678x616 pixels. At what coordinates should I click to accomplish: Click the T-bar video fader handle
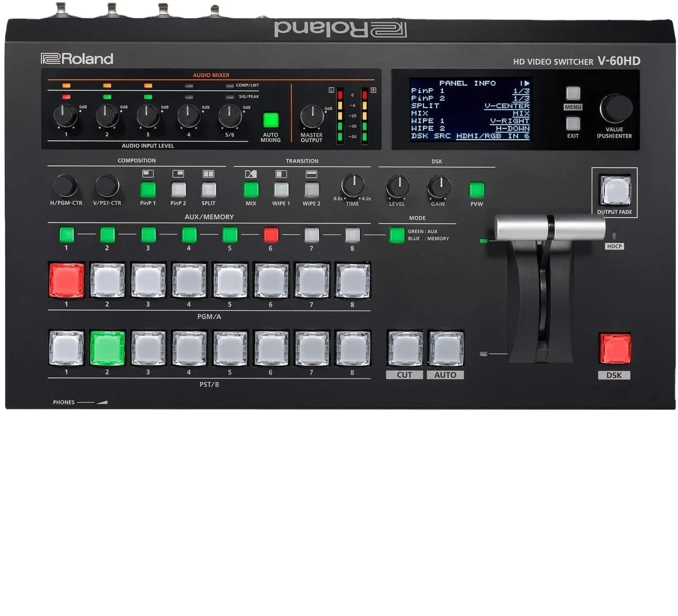[550, 228]
